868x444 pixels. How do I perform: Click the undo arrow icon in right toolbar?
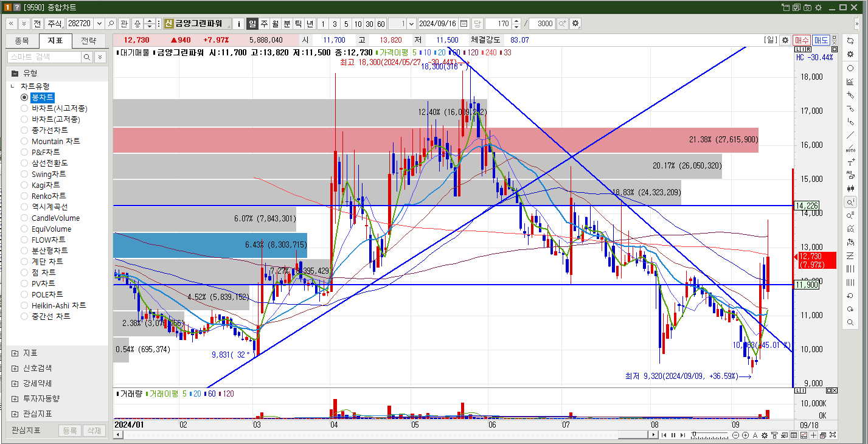[x=850, y=296]
